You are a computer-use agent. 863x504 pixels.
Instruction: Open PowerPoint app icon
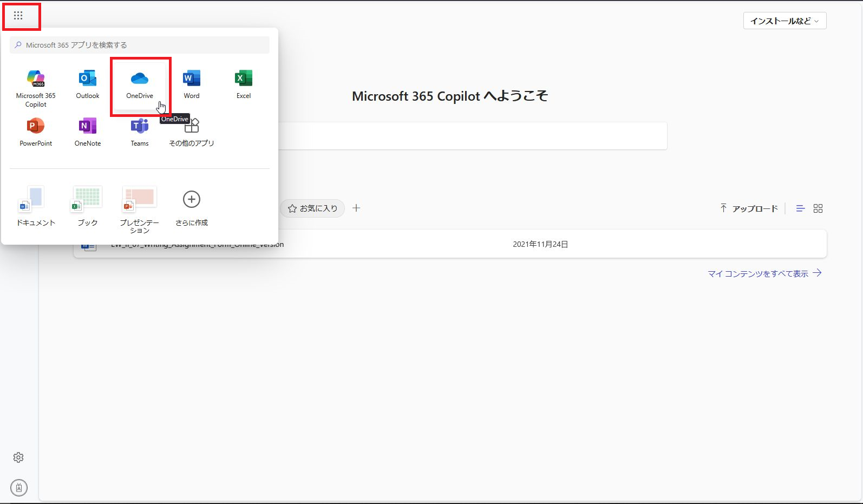click(x=36, y=133)
